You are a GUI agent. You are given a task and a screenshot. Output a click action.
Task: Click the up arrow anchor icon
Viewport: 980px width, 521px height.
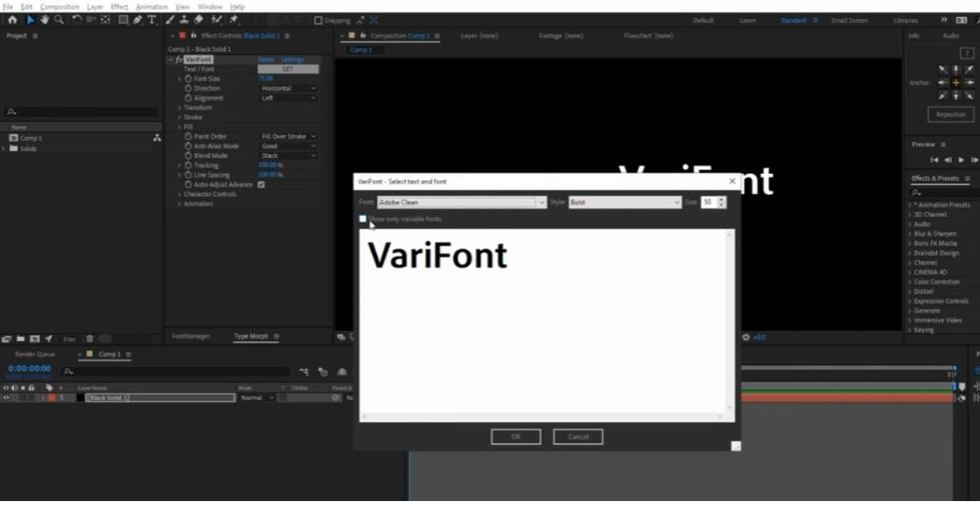(955, 69)
